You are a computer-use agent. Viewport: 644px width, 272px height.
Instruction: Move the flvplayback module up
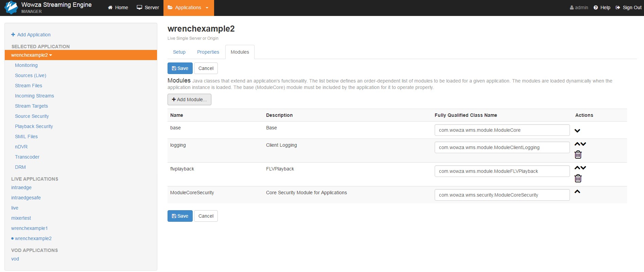(577, 168)
